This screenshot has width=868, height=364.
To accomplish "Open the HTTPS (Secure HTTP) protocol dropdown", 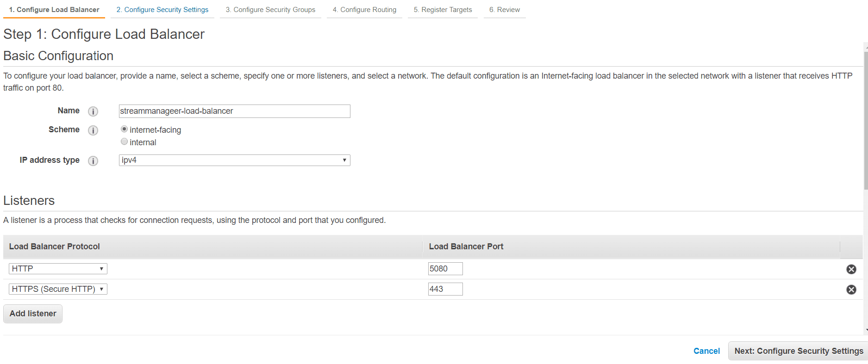I will (x=58, y=289).
